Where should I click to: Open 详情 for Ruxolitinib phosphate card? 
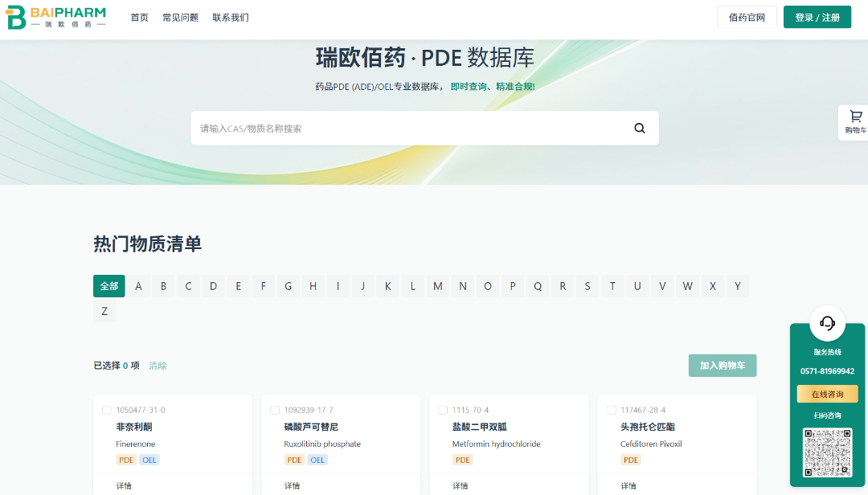pos(293,485)
